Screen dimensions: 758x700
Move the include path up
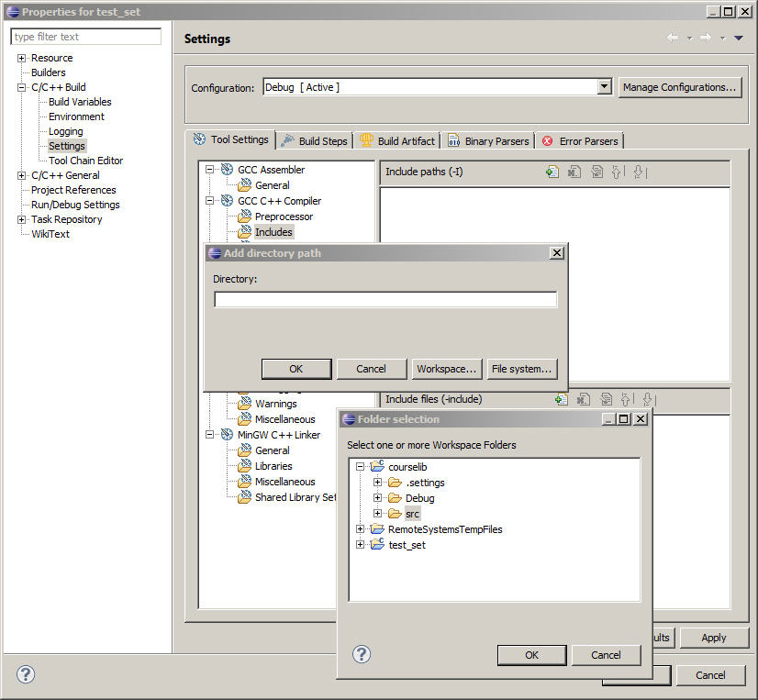pyautogui.click(x=616, y=172)
